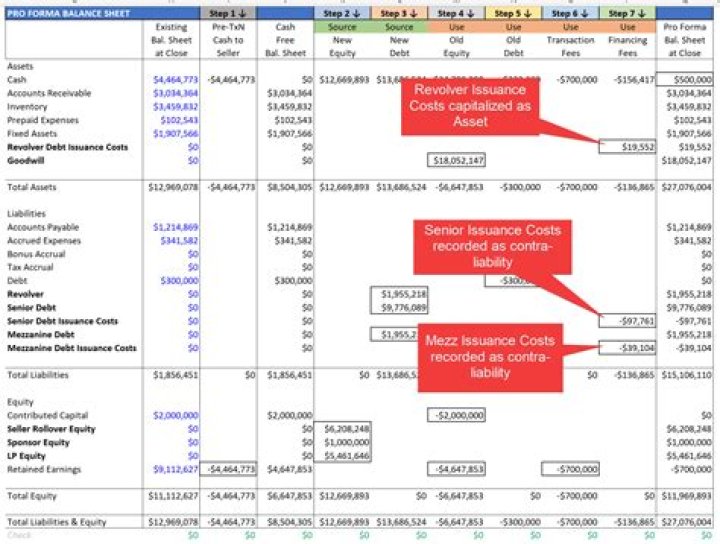Viewport: 720px width, 544px height.
Task: Select the Step 4 arrow header
Action: [x=457, y=13]
